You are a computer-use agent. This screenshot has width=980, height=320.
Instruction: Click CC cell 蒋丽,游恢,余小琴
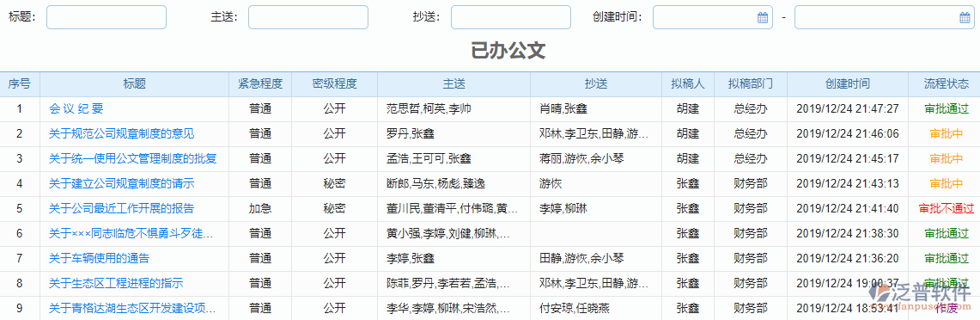581,159
